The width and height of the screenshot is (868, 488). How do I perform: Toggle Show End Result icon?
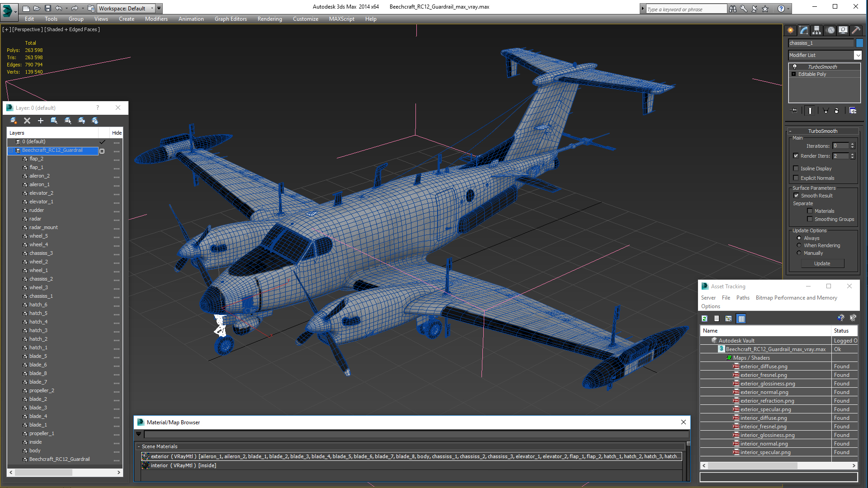(x=810, y=111)
